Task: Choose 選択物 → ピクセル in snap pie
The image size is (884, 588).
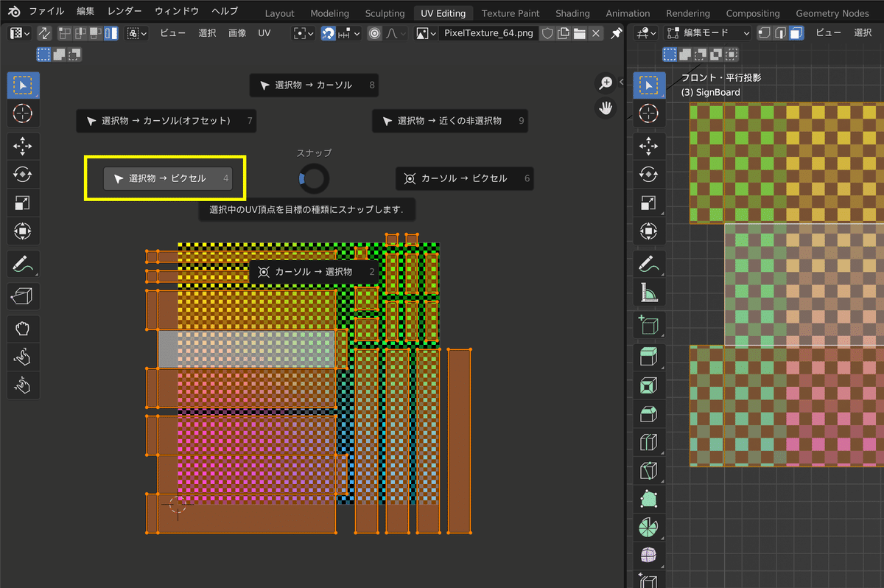Action: [x=168, y=178]
